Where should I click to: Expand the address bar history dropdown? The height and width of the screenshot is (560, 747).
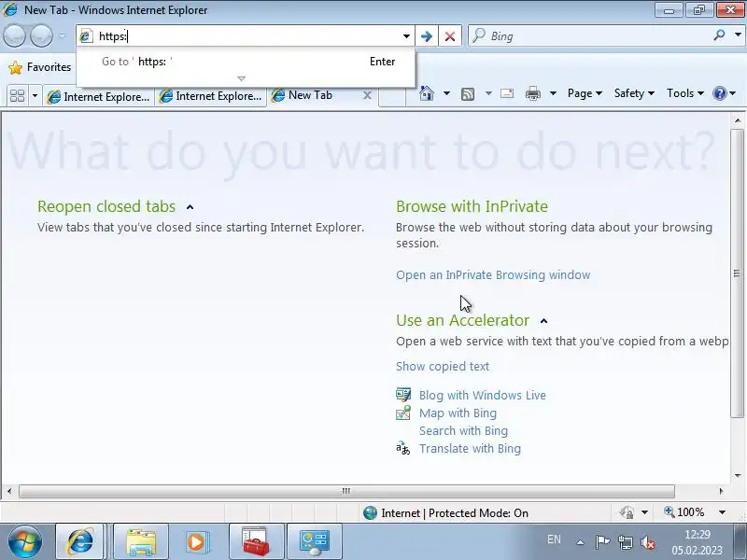point(406,36)
